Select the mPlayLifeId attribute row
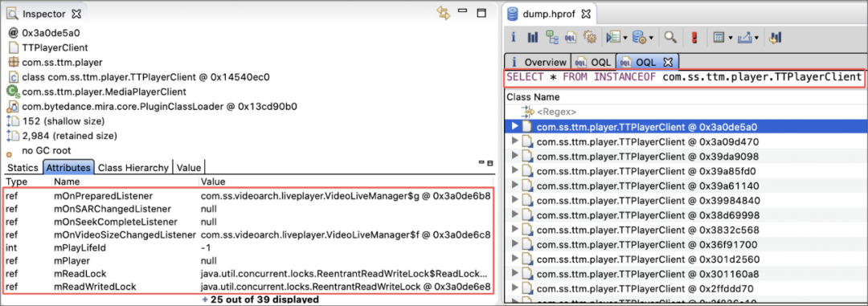The image size is (868, 306). 249,248
